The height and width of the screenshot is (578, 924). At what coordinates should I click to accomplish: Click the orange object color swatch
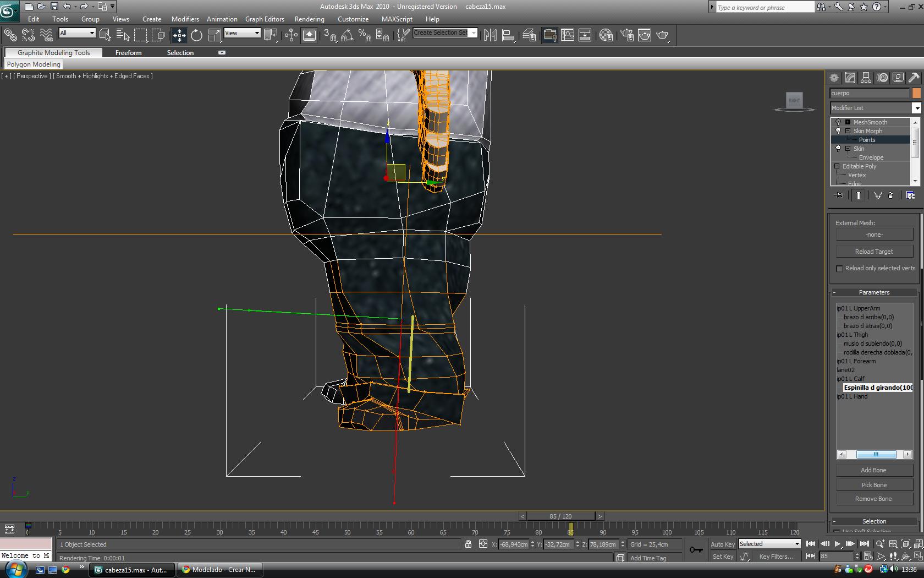point(916,93)
